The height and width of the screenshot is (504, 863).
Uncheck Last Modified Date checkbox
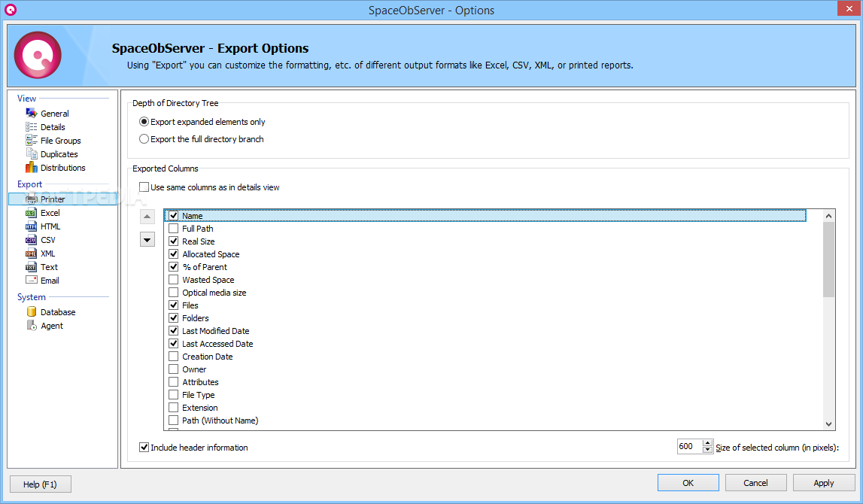click(x=173, y=331)
